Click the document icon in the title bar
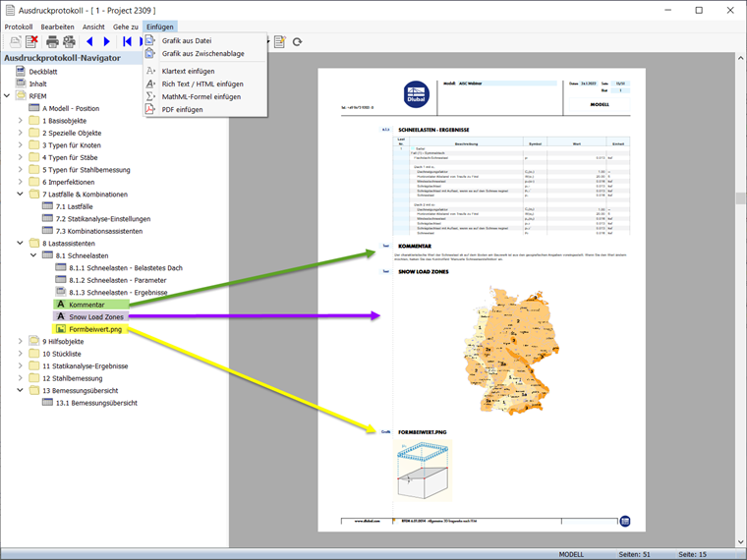The height and width of the screenshot is (560, 747). point(10,10)
